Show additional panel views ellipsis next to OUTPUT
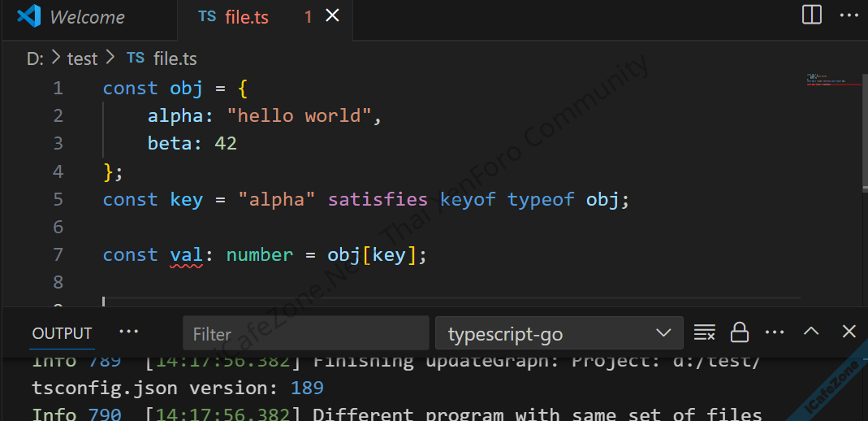The width and height of the screenshot is (868, 421). (x=129, y=332)
